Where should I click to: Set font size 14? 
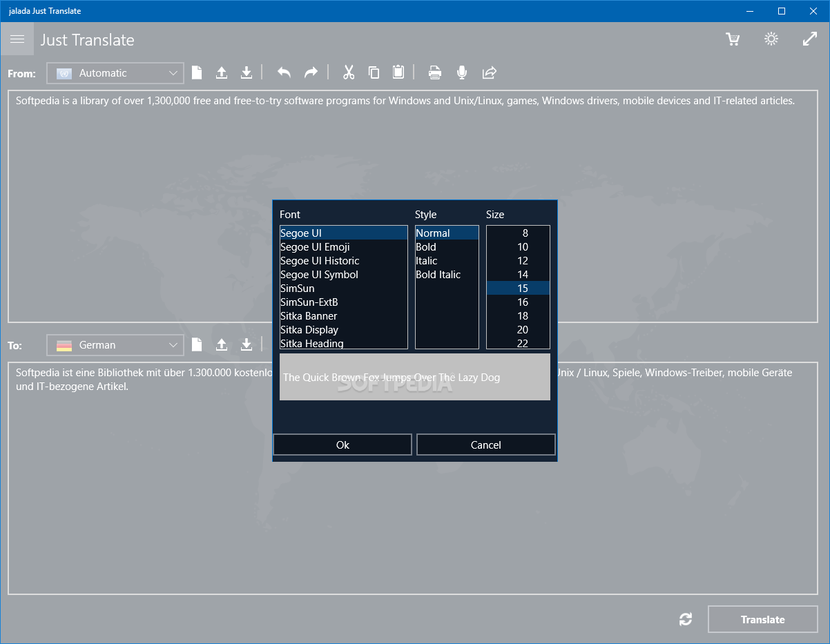tap(518, 275)
